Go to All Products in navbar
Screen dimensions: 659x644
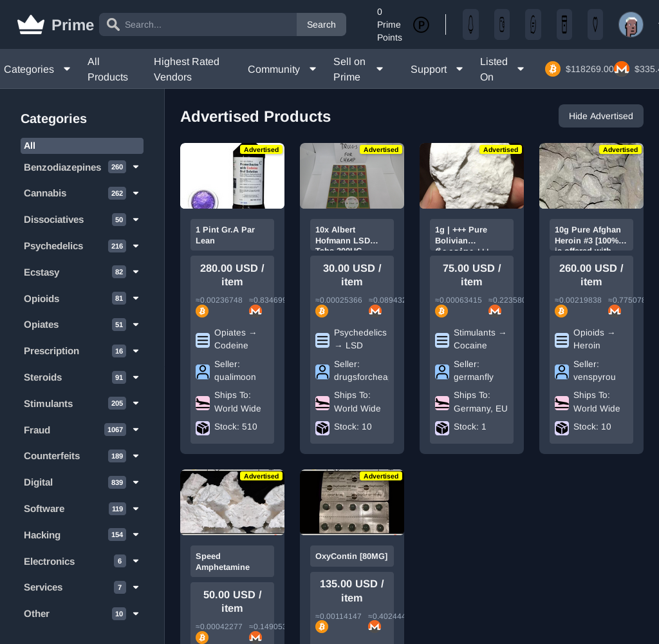click(x=107, y=69)
